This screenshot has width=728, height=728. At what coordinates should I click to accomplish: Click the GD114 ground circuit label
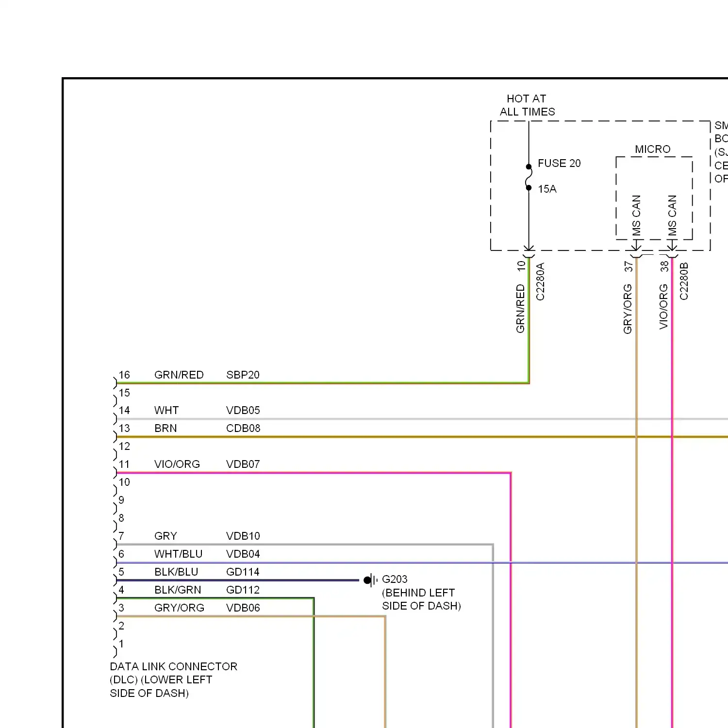tap(243, 572)
